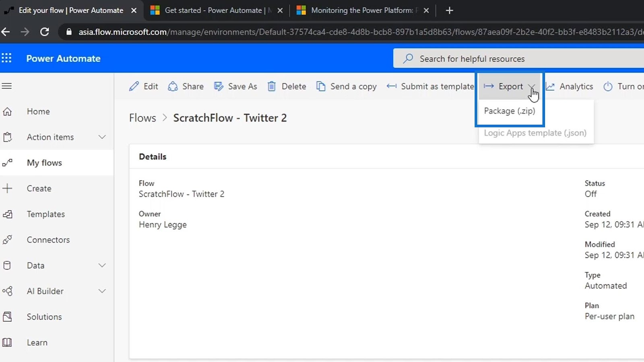
Task: Click the Create label in sidebar
Action: point(39,189)
